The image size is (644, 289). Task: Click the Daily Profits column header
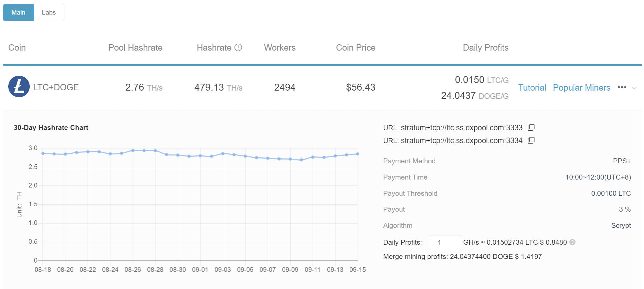(485, 48)
